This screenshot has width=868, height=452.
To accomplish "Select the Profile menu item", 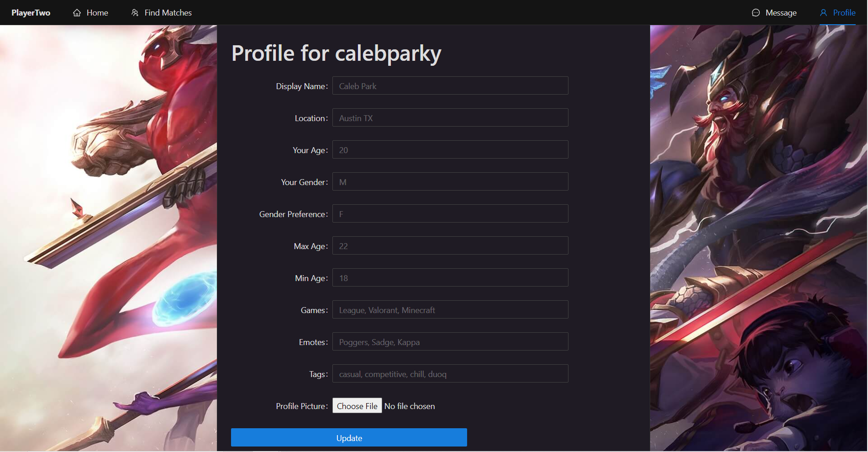I will (837, 13).
